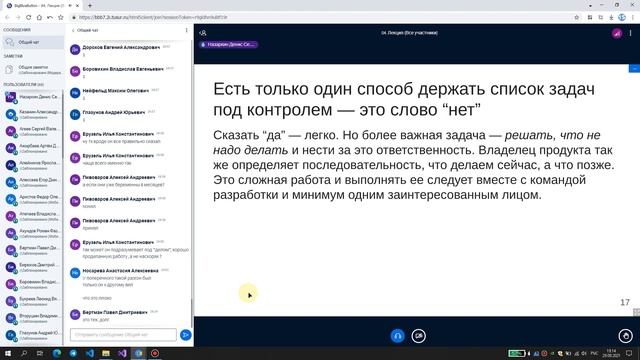Open Visual Studio from taskbar
Viewport: 640px width, 360px height.
click(x=122, y=353)
